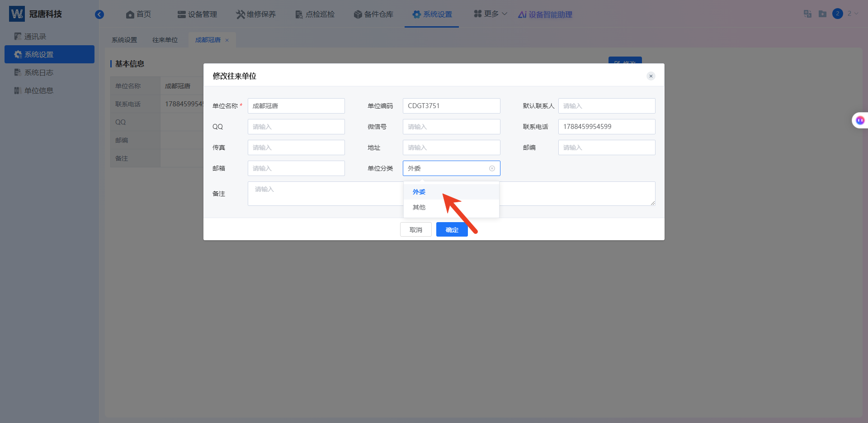Image resolution: width=868 pixels, height=423 pixels.
Task: Open the user avatar badge menu
Action: 838,14
